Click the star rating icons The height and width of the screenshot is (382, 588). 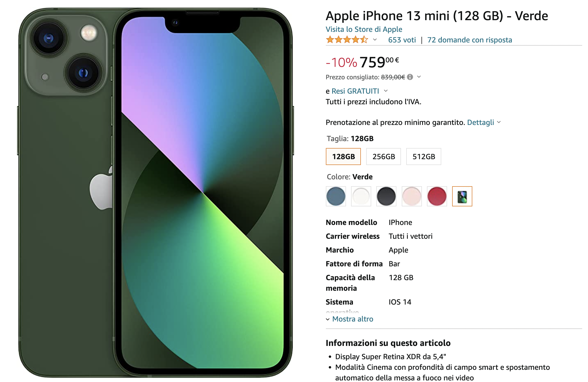[347, 40]
